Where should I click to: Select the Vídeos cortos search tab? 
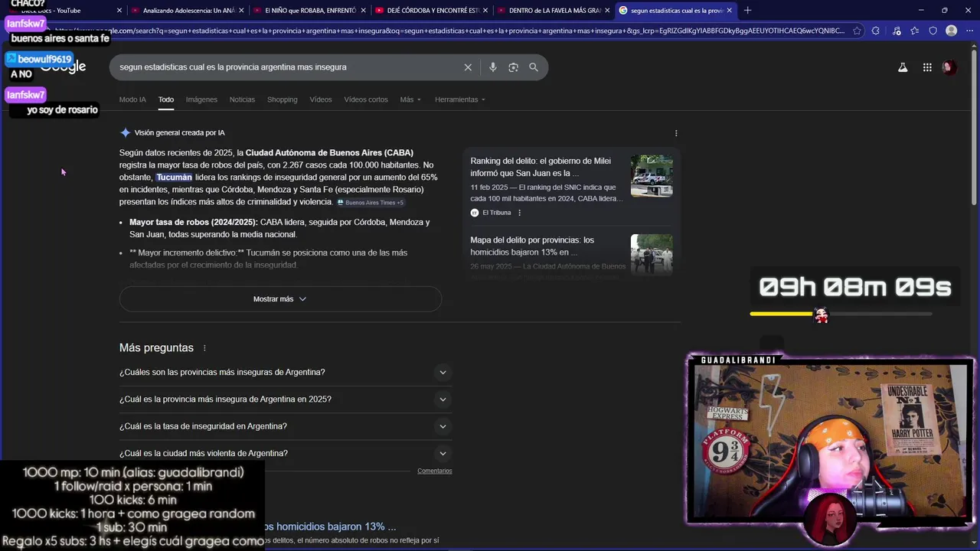(366, 99)
